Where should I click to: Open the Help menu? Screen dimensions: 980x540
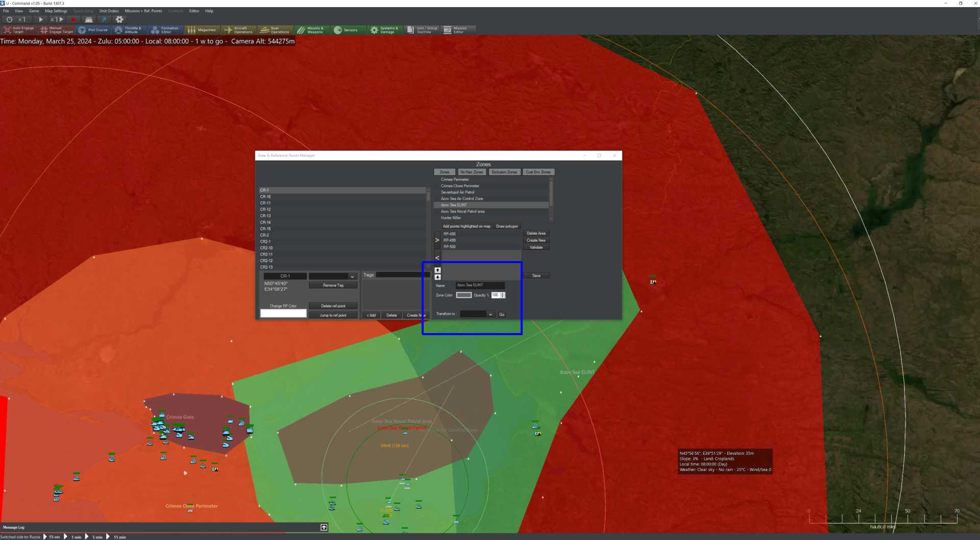click(209, 11)
